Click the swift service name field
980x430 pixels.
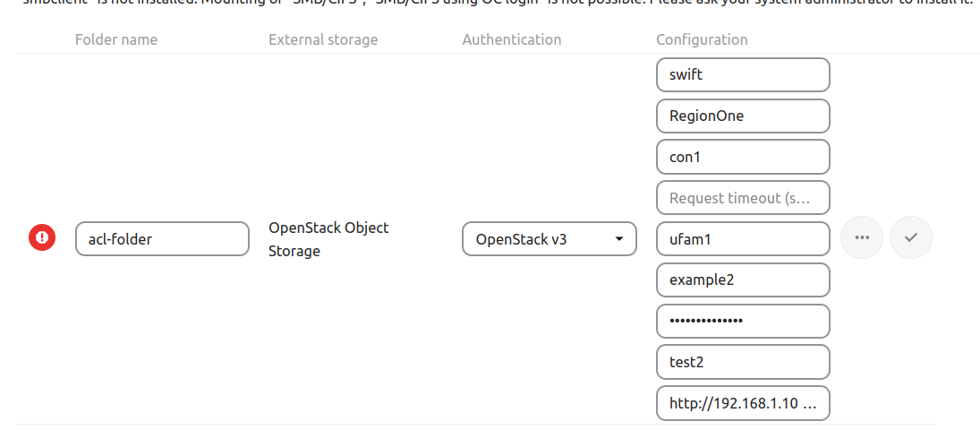(743, 75)
